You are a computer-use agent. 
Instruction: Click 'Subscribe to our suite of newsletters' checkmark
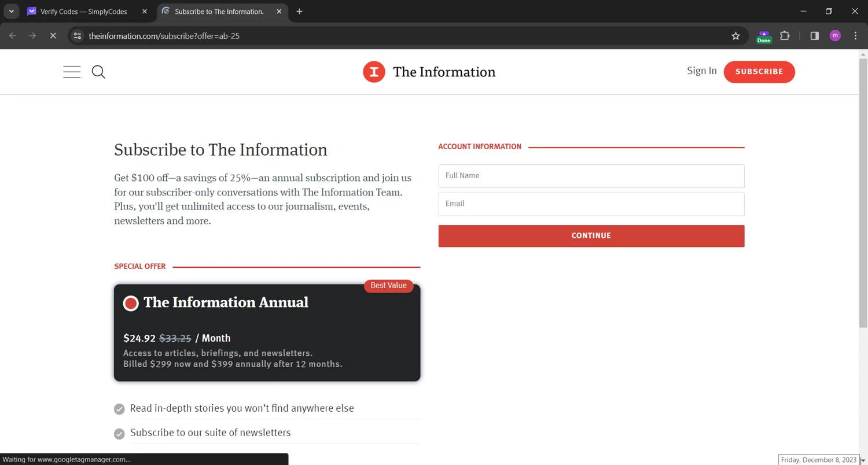coord(119,434)
